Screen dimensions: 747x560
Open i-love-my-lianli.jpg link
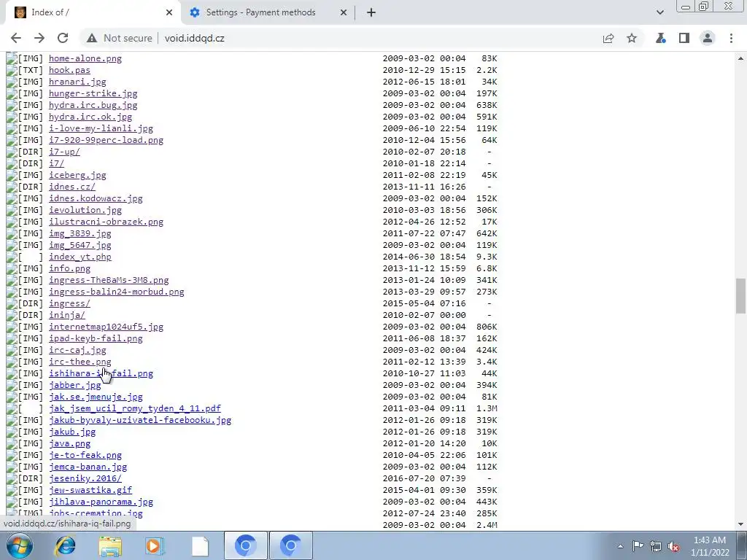pos(101,128)
